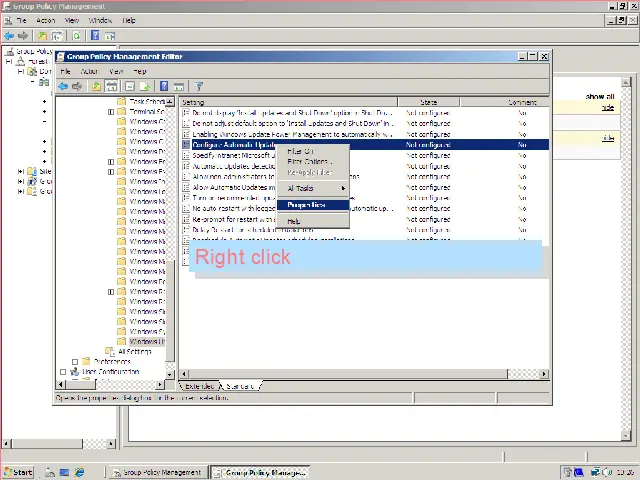This screenshot has width=640, height=480.
Task: Click the All Settings icon in tree
Action: pyautogui.click(x=110, y=351)
